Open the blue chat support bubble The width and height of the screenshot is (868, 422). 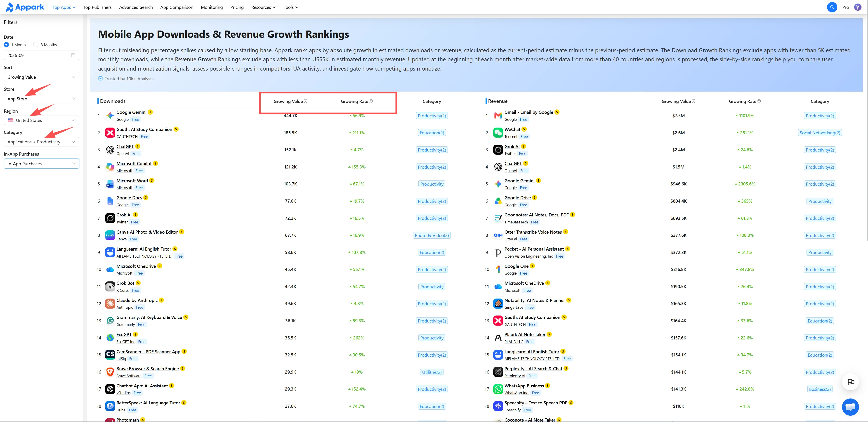click(850, 407)
